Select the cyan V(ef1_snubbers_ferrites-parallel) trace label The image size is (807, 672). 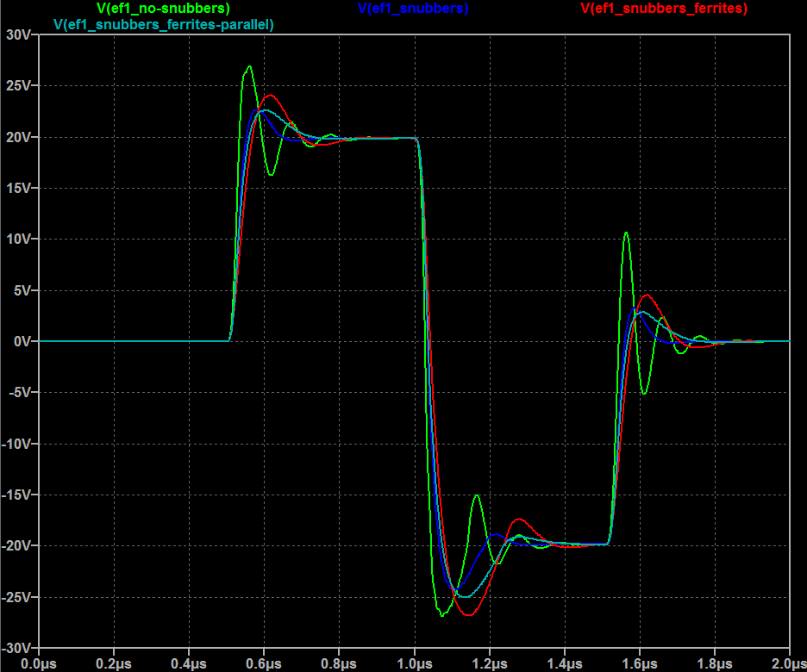click(x=164, y=25)
